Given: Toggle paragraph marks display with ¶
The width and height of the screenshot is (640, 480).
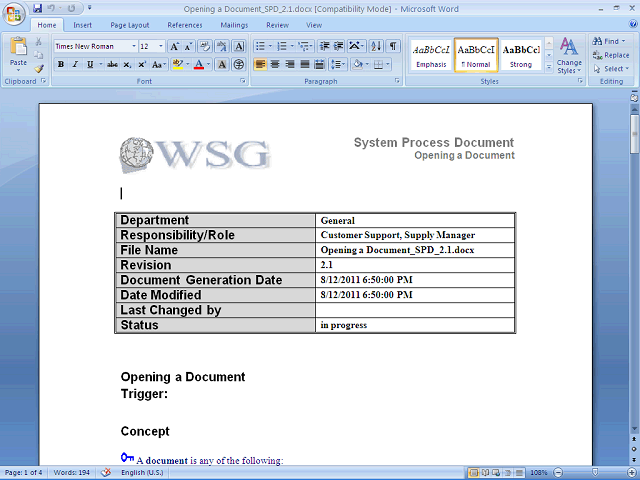Looking at the screenshot, I should click(x=393, y=46).
